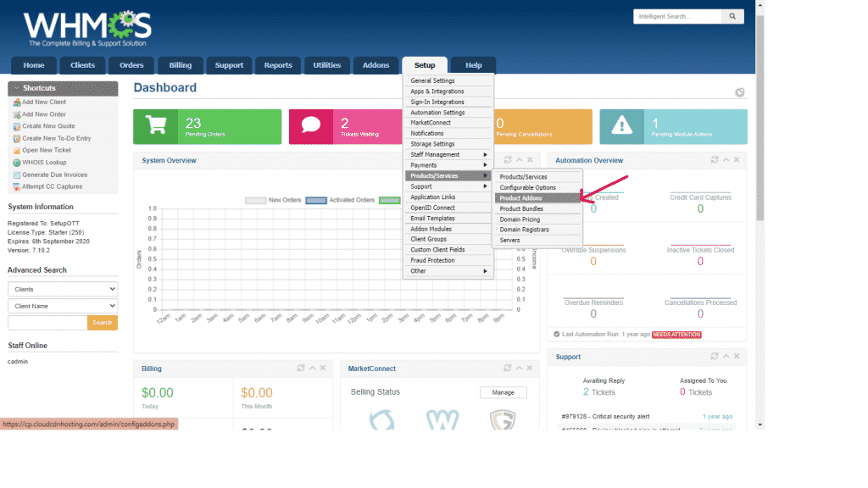Click the Pending Module Actions warning icon
Image resolution: width=868 pixels, height=488 pixels.
[x=621, y=126]
